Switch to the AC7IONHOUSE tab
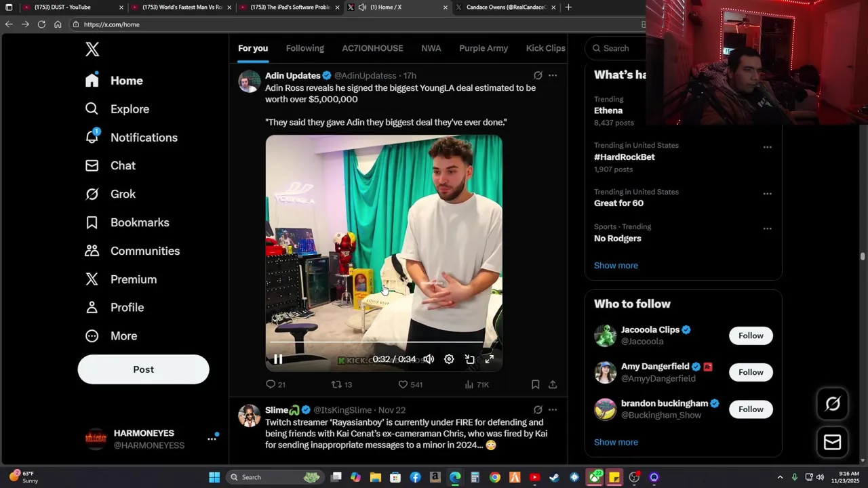The image size is (868, 488). [x=372, y=48]
